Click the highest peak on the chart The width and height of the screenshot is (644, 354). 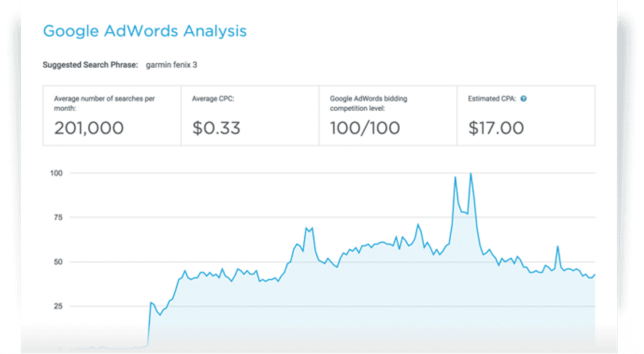click(x=471, y=174)
